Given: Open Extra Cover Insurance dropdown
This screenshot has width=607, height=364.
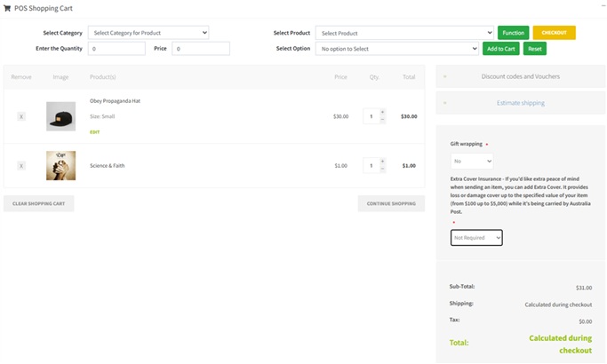Looking at the screenshot, I should (476, 238).
